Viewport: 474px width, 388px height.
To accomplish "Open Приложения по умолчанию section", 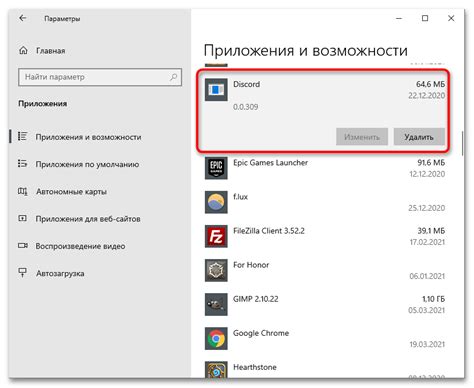I will [87, 164].
